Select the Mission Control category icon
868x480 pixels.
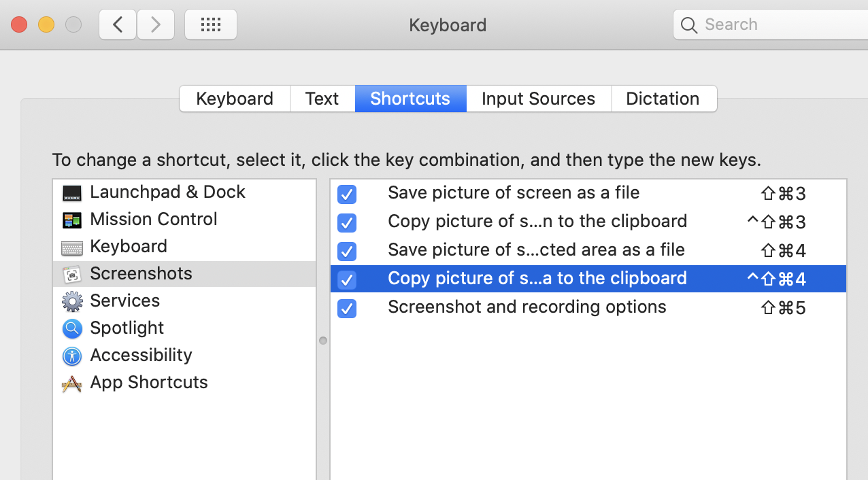(x=72, y=220)
